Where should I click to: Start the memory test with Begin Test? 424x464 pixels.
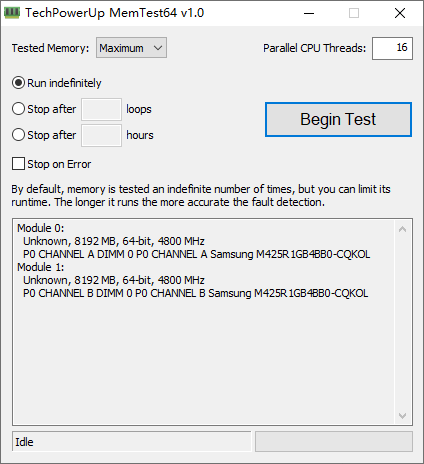coord(338,119)
